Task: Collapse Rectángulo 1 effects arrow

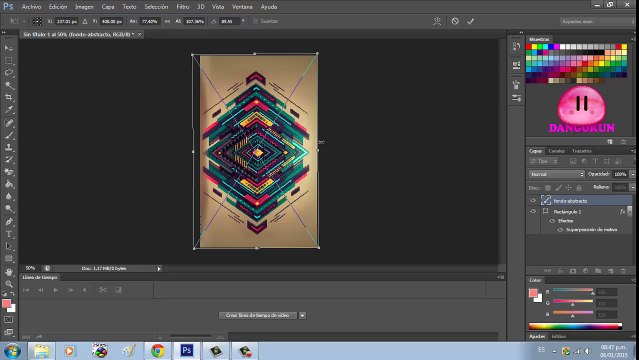Action: 630,212
